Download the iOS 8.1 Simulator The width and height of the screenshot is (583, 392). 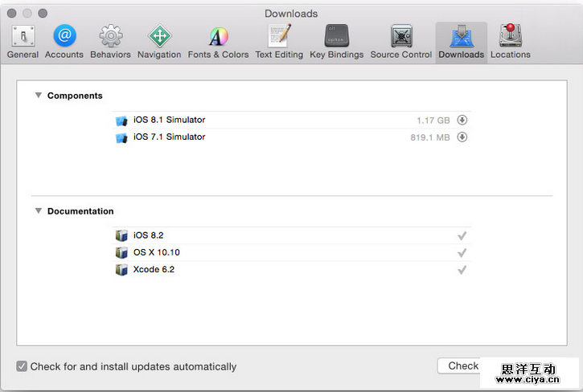(x=462, y=120)
